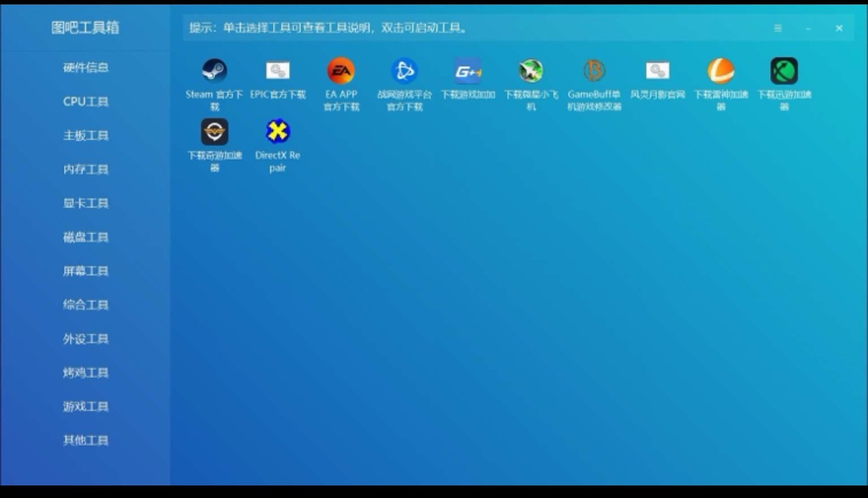Select the EA APP 官方下载 icon
868x498 pixels.
point(341,71)
